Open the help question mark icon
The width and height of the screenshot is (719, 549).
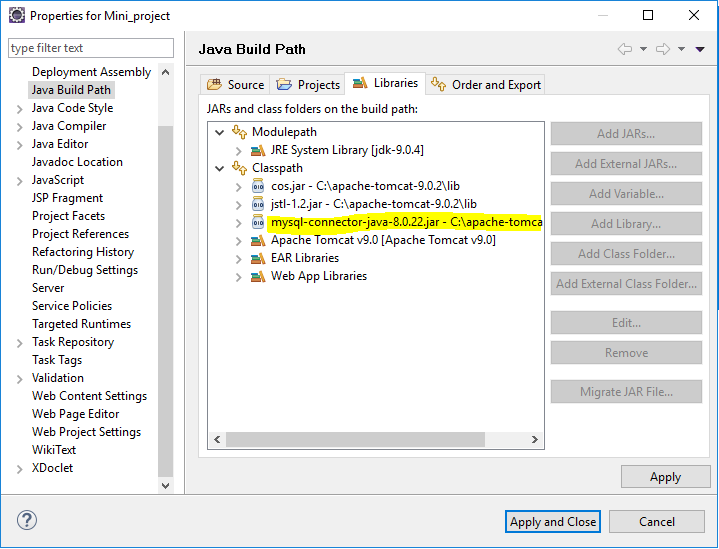coord(27,520)
